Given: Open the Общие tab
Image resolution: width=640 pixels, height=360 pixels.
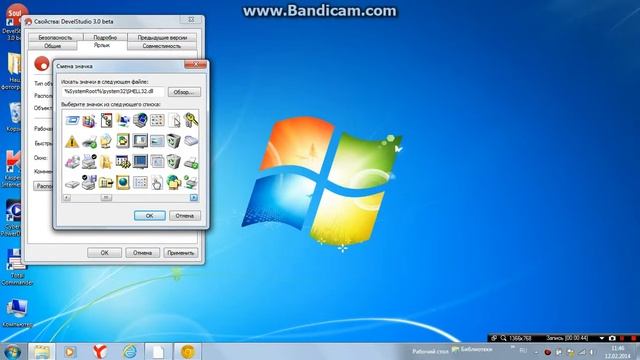Looking at the screenshot, I should [52, 46].
